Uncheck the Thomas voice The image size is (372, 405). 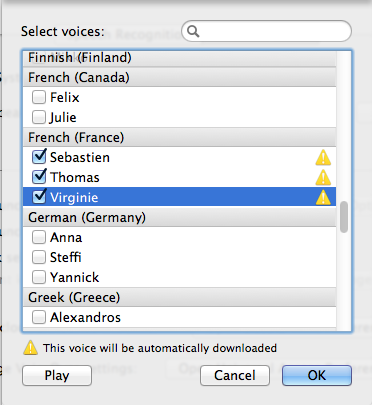pyautogui.click(x=39, y=177)
